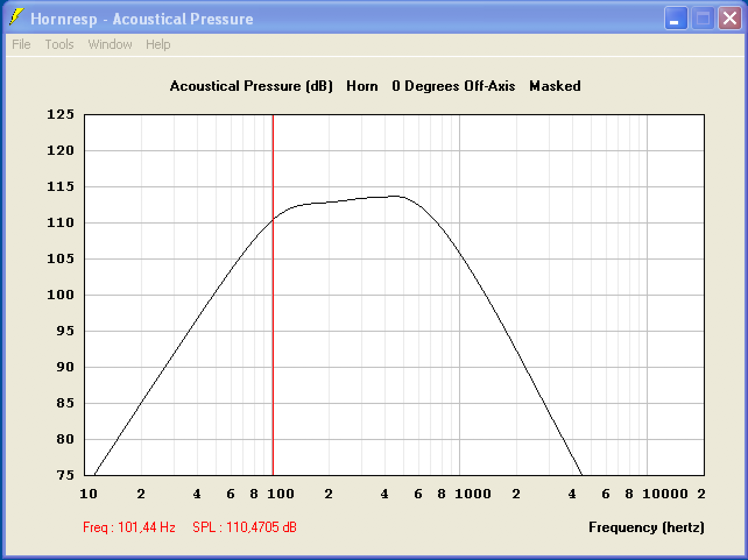Click the Hornresp window title bar text
Image resolution: width=748 pixels, height=560 pixels.
[142, 19]
